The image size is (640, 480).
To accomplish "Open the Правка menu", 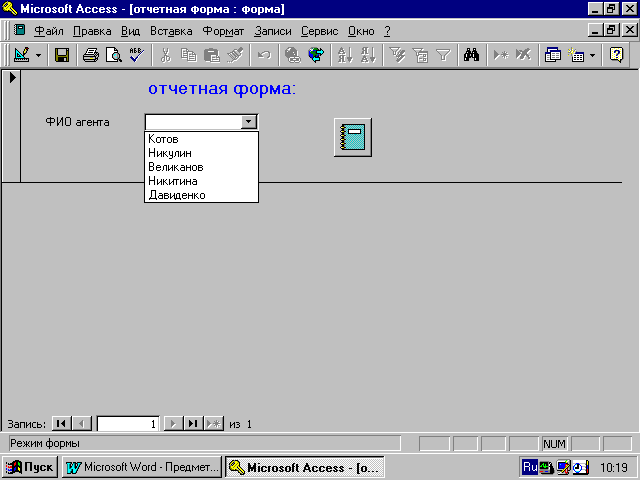I will [x=92, y=31].
